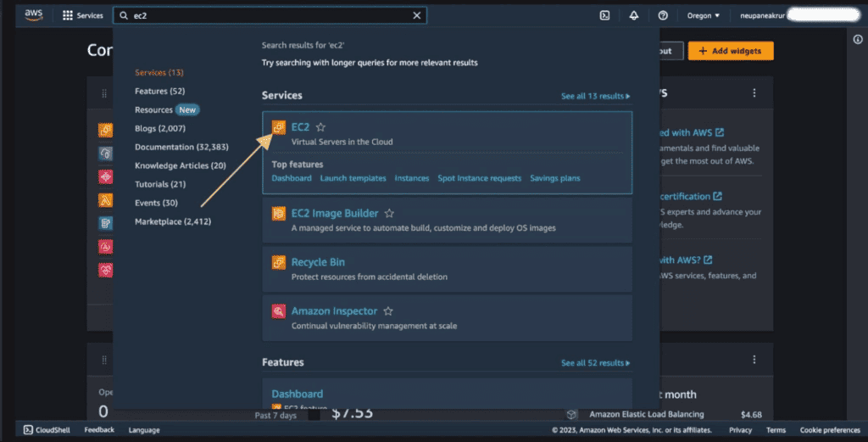Click the $4.68 cost value
The width and height of the screenshot is (868, 442).
751,414
